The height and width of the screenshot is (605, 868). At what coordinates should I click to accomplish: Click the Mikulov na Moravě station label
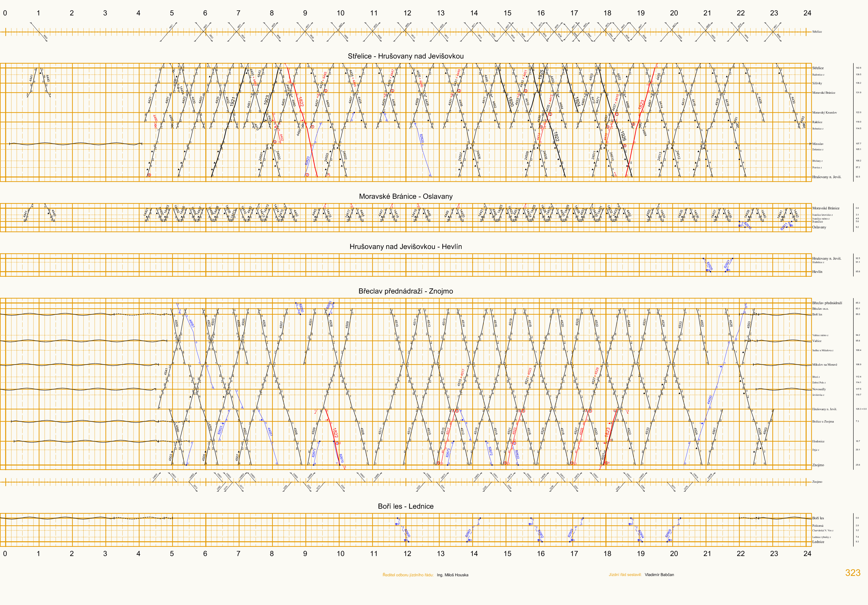(825, 365)
